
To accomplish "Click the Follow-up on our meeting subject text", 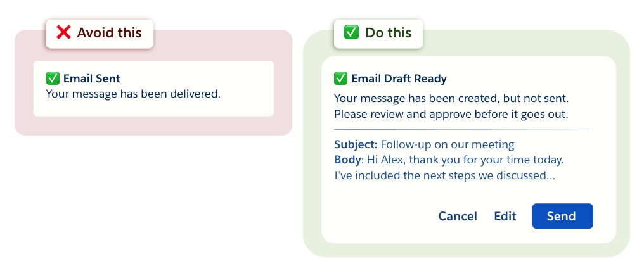I will coord(448,144).
